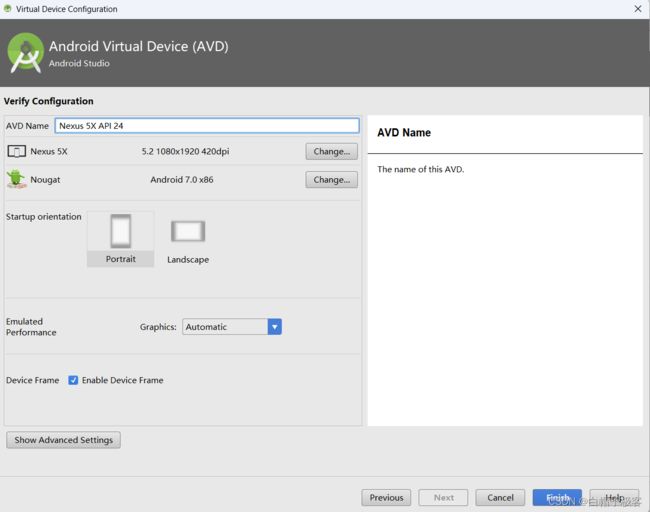Open the Graphics Automatic dropdown
The height and width of the screenshot is (512, 650).
(x=232, y=327)
